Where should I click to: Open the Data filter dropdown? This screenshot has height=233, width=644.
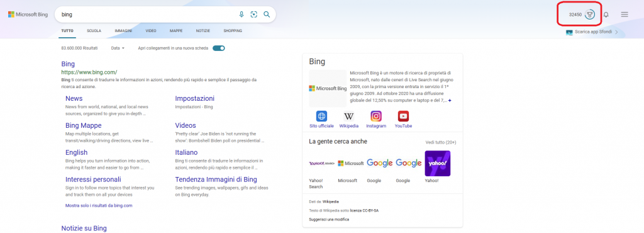tap(118, 48)
